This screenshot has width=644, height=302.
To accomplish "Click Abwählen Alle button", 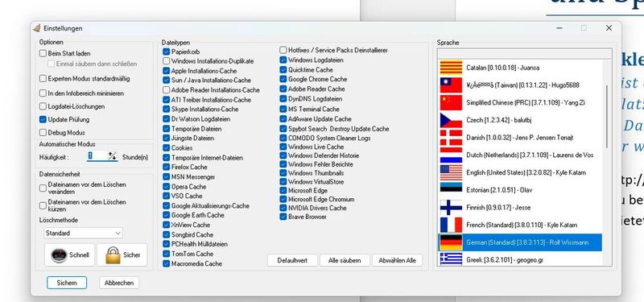I will [x=397, y=260].
